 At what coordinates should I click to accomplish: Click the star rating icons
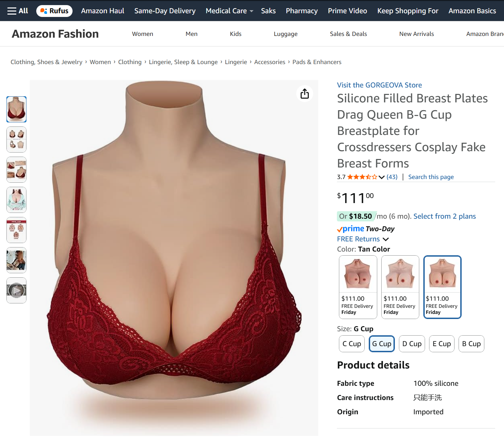[362, 177]
